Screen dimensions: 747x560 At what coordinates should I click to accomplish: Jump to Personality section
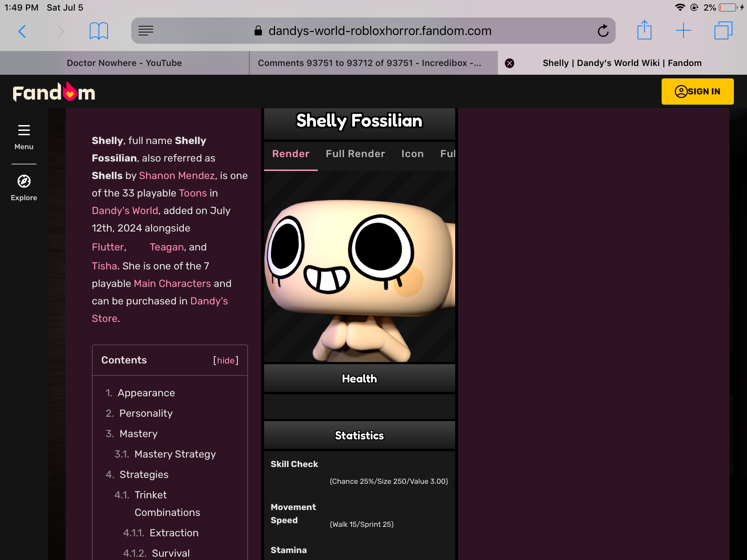(x=146, y=413)
